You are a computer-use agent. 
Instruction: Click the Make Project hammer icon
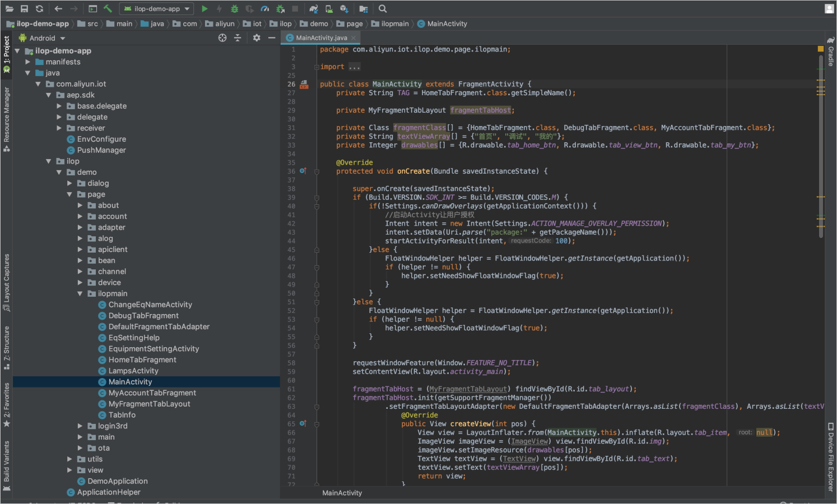[108, 8]
